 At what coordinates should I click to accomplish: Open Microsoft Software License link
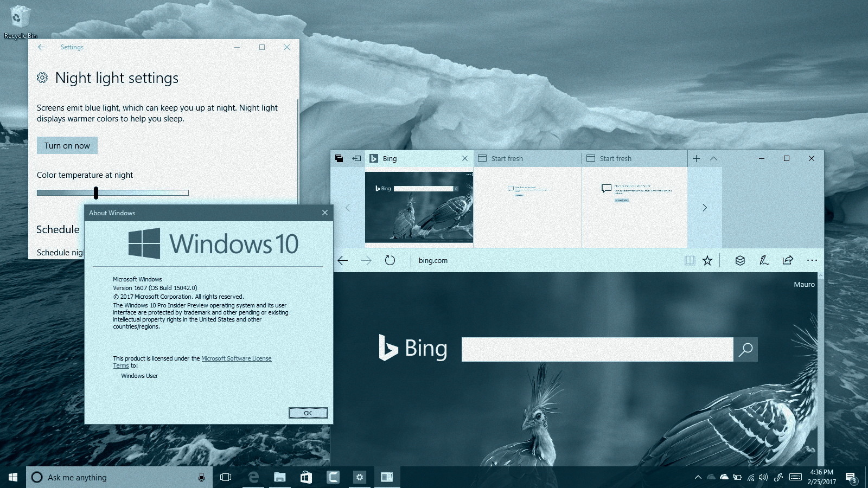point(236,358)
